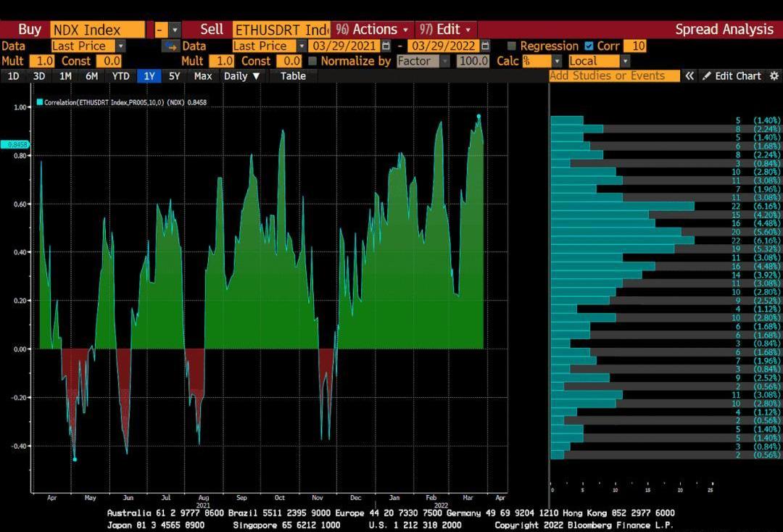Open the end date calendar picker icon
Viewport: 783px width, 532px height.
(x=485, y=46)
